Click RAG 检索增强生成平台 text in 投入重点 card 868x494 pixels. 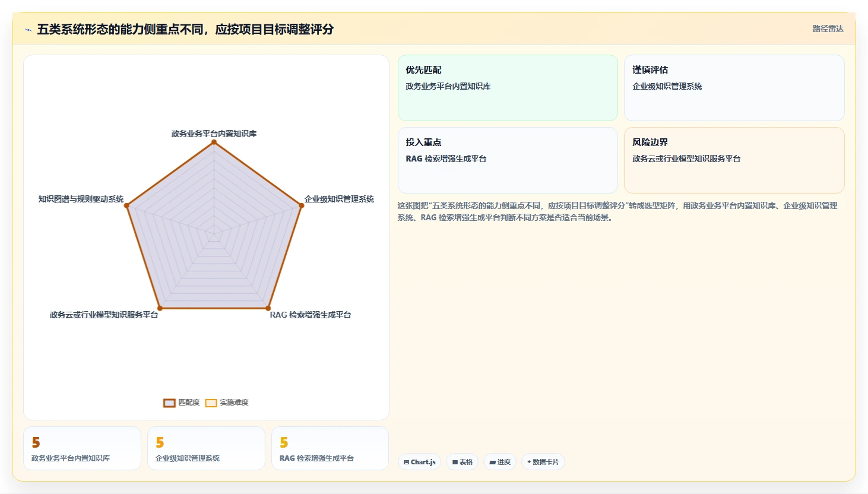point(446,159)
